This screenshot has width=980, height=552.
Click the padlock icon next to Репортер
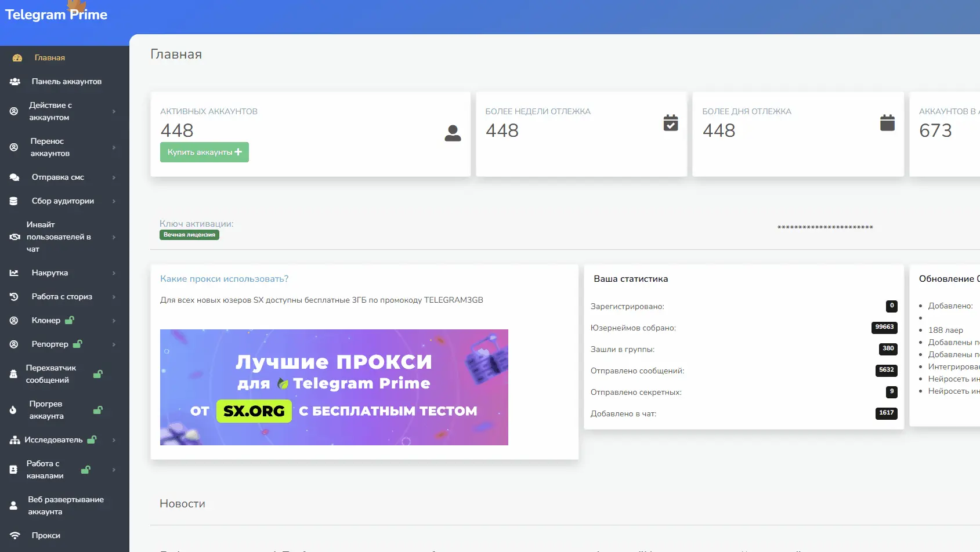point(78,343)
